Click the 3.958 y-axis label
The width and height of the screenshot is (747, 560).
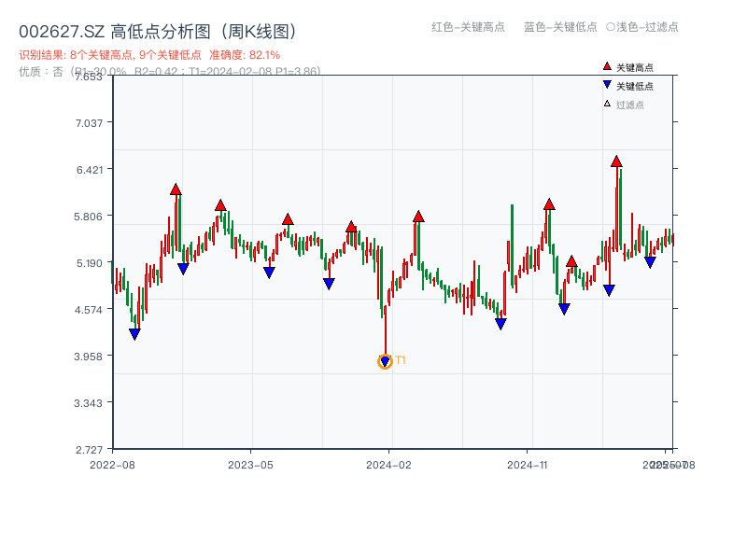[88, 357]
